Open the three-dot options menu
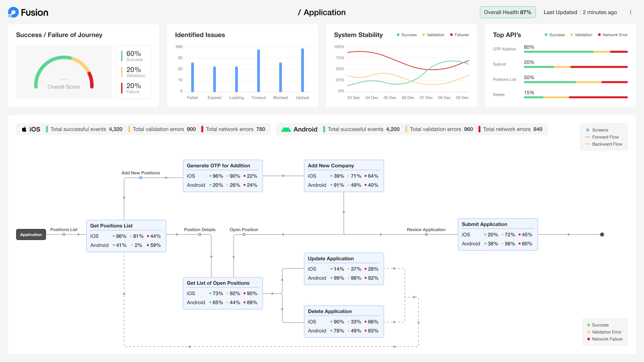 coord(630,12)
